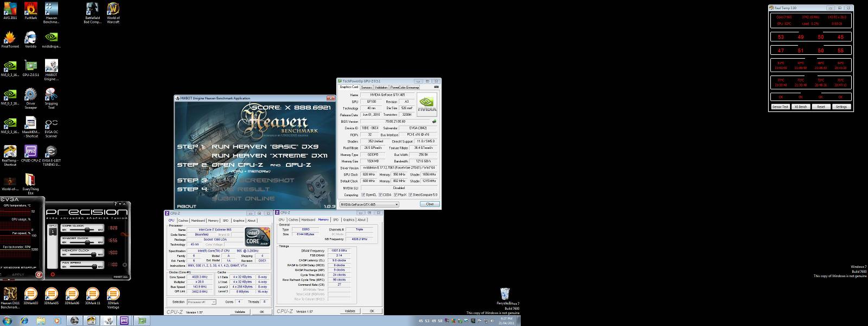Switch to Validation tab in GPU-Z
868x326 pixels.
pos(381,87)
